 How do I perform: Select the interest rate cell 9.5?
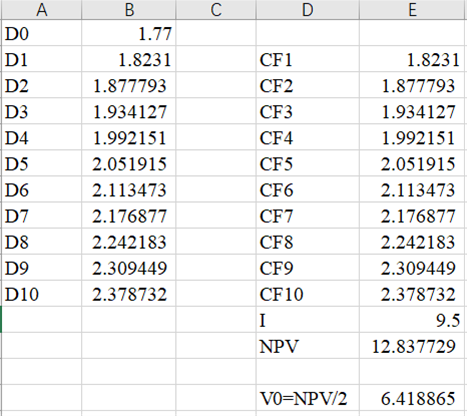tap(412, 320)
